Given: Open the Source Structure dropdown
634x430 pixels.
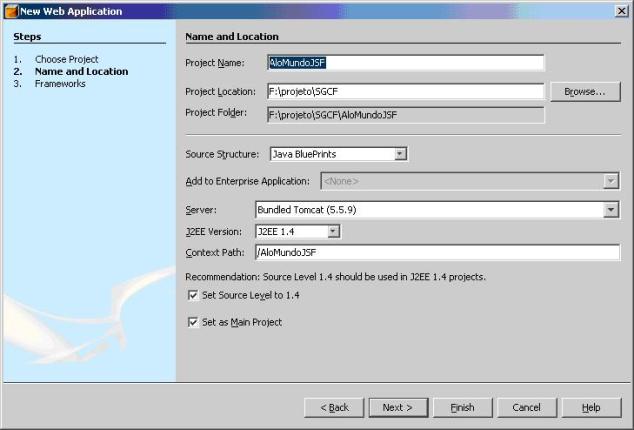Looking at the screenshot, I should coord(399,154).
